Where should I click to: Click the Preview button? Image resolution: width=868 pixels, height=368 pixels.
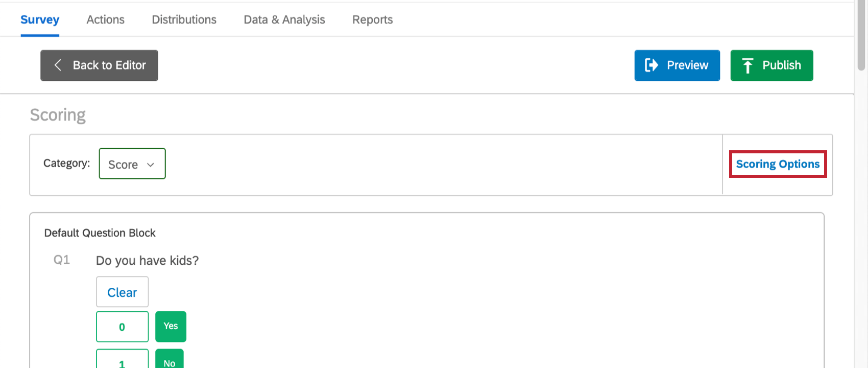coord(677,65)
